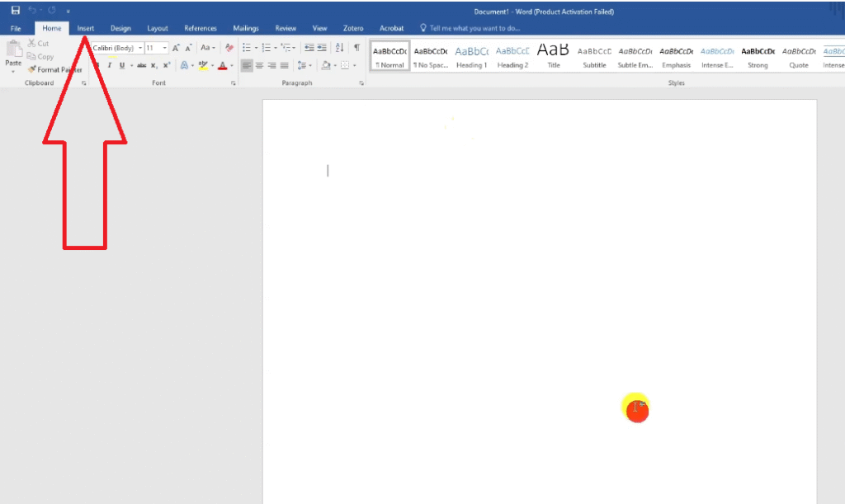Apply the red font color swatch
The width and height of the screenshot is (845, 504).
[x=222, y=65]
